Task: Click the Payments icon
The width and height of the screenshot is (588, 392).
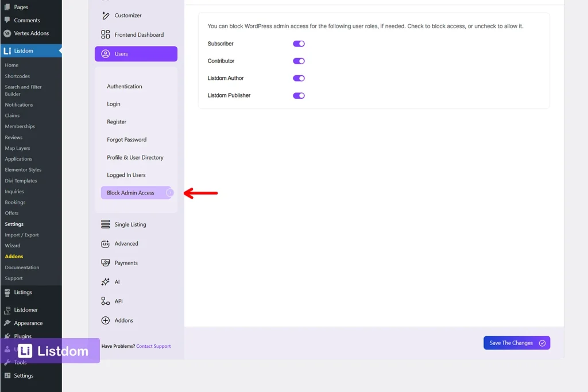Action: pyautogui.click(x=106, y=263)
